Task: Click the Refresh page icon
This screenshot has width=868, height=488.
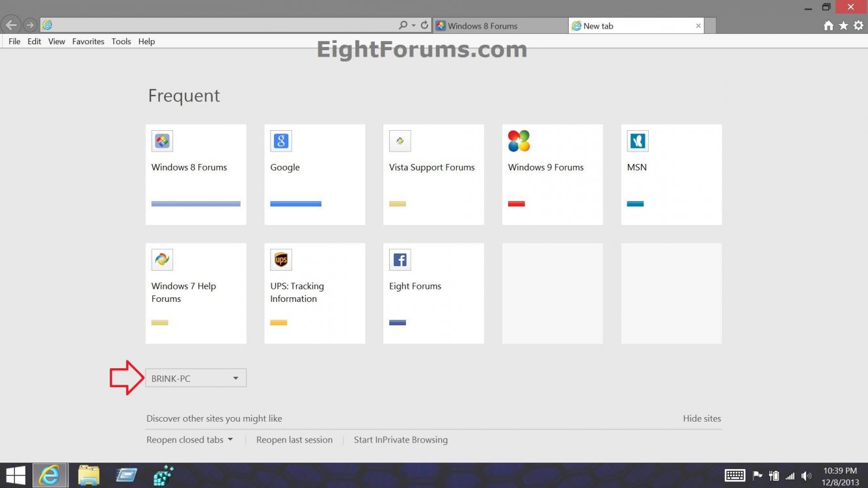Action: pyautogui.click(x=425, y=25)
